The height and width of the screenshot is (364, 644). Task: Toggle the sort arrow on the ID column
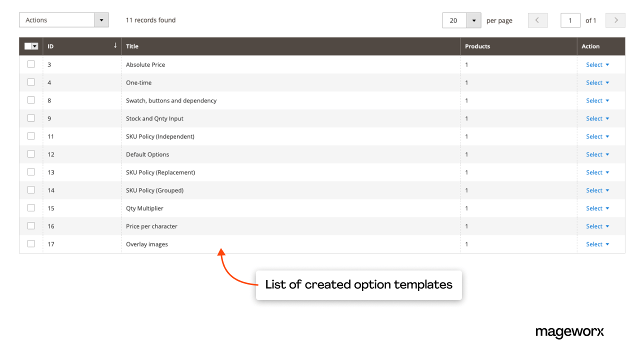115,45
